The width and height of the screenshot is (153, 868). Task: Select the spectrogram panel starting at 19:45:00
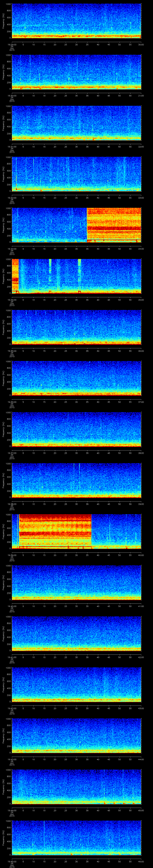click(76, 838)
